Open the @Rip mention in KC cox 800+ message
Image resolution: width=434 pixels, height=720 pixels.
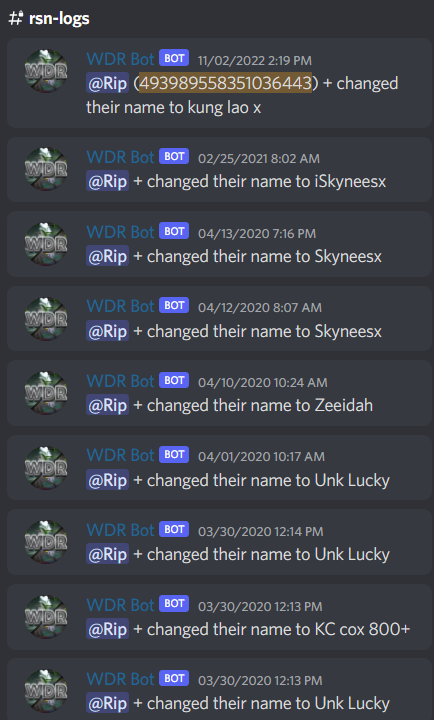pos(107,629)
